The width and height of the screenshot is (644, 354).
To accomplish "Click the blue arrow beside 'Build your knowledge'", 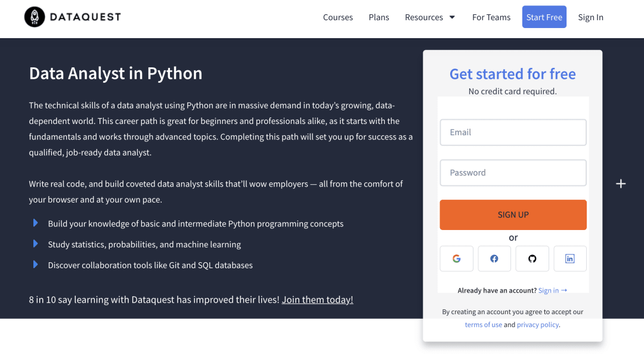I will point(35,223).
